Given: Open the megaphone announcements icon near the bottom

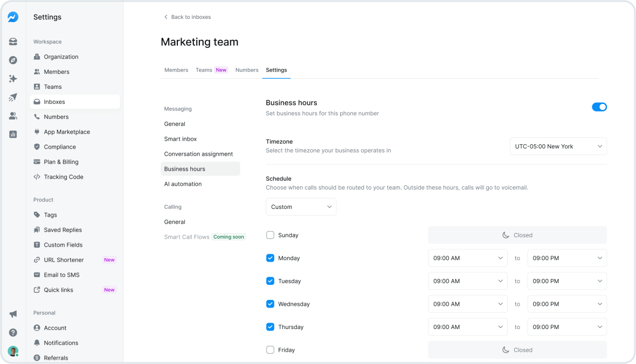Looking at the screenshot, I should point(13,313).
